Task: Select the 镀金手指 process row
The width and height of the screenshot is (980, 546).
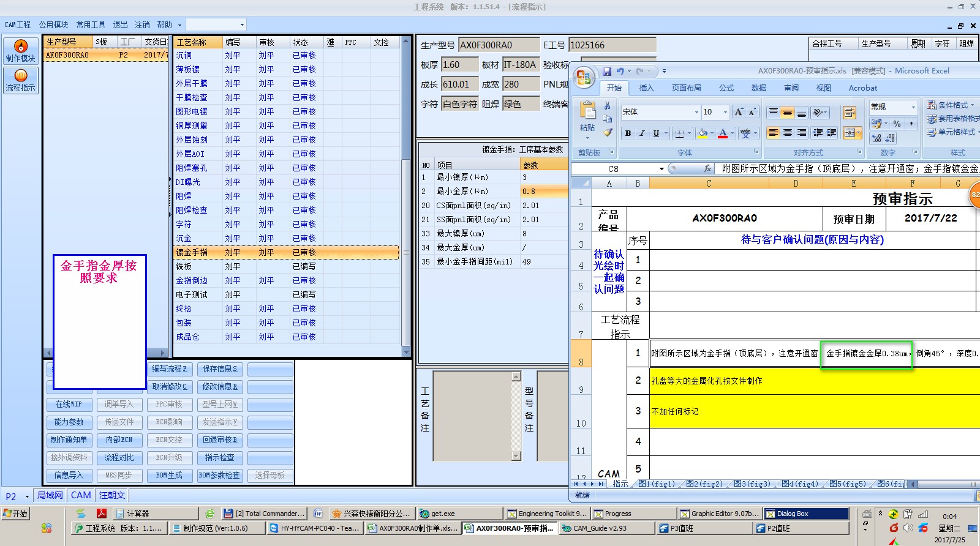Action: pyautogui.click(x=287, y=252)
